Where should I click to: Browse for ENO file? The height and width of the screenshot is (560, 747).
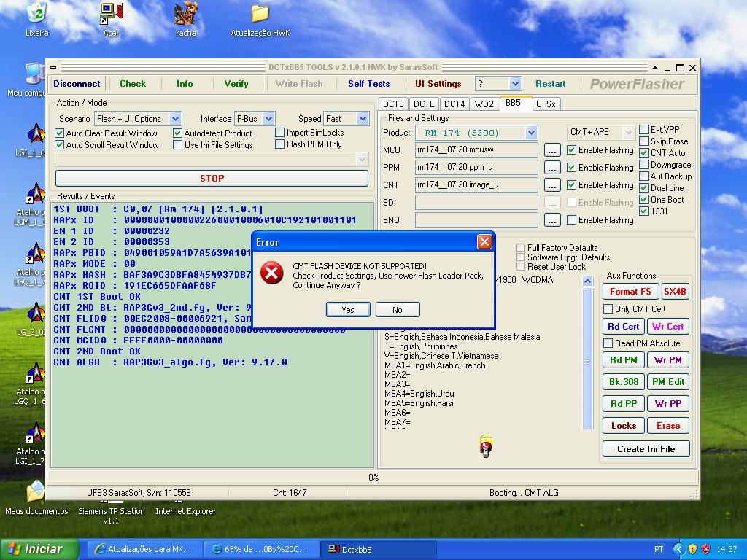click(x=552, y=220)
